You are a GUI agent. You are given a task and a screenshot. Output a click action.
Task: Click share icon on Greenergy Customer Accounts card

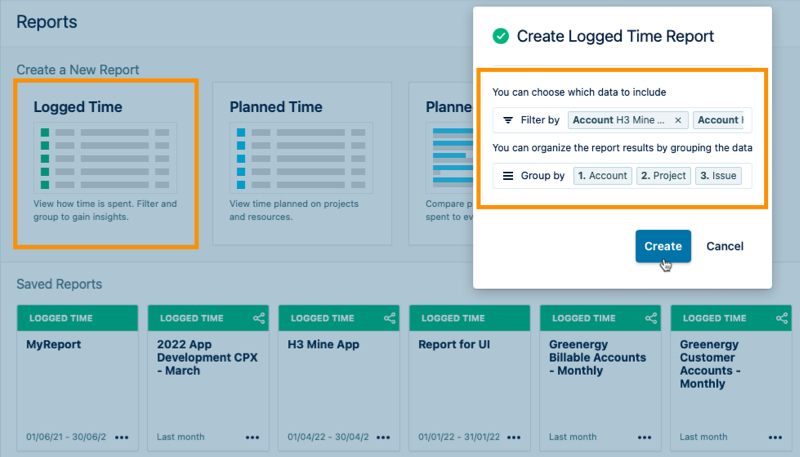coord(782,318)
